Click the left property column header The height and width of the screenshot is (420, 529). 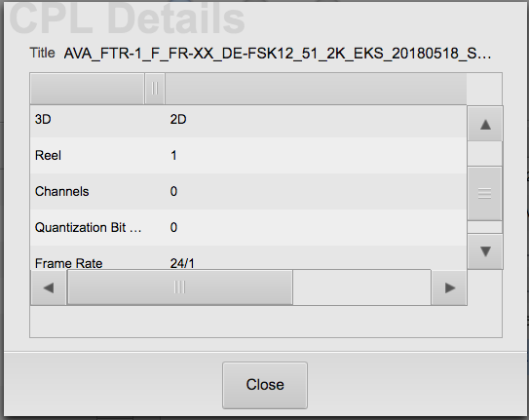click(x=87, y=89)
